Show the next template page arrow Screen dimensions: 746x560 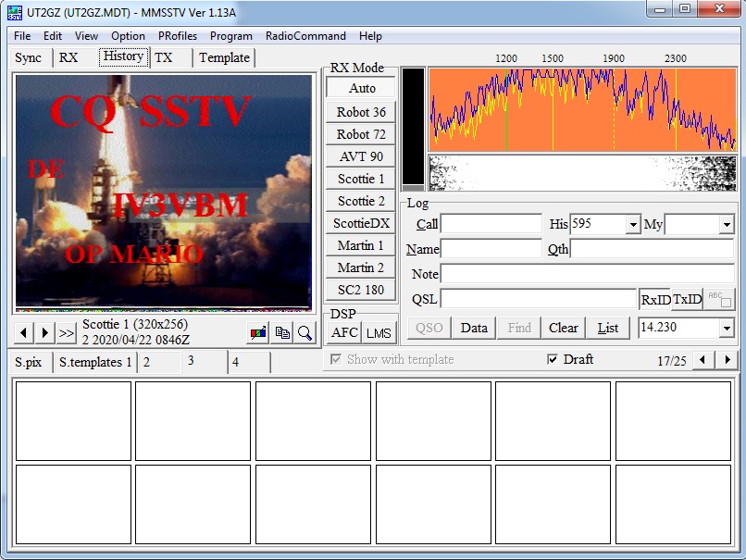coord(727,360)
